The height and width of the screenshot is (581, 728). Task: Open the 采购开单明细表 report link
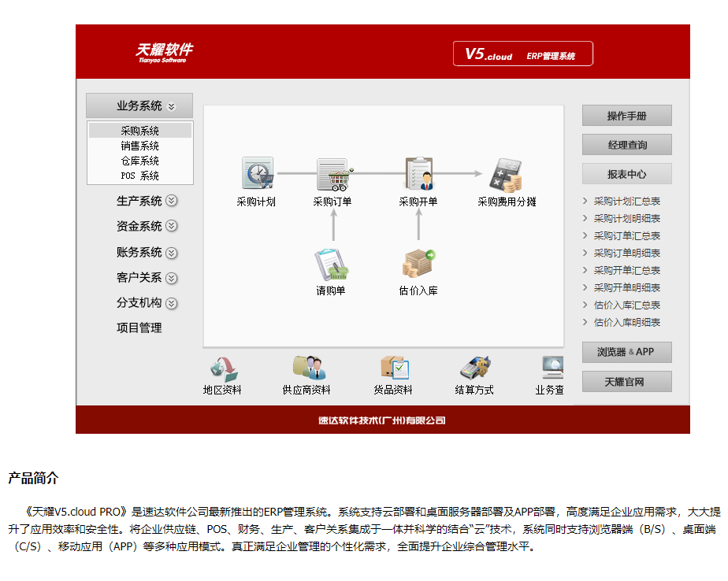[627, 287]
